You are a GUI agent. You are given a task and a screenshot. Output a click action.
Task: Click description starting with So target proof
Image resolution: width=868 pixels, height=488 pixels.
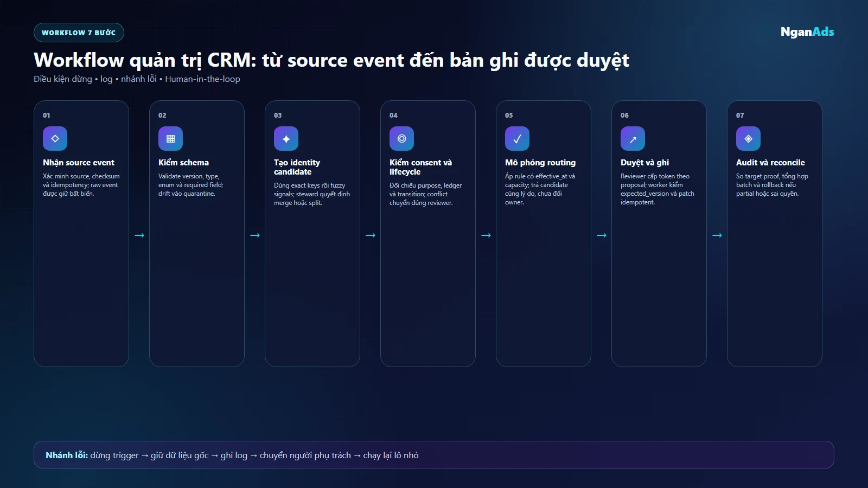772,185
